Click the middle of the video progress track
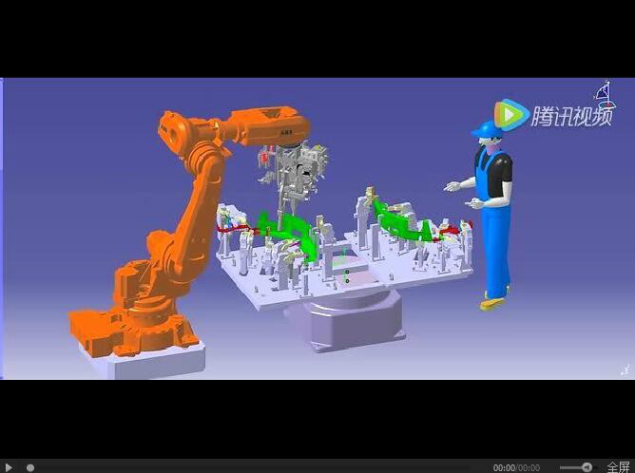Screen dimensions: 635x473 point(260,467)
